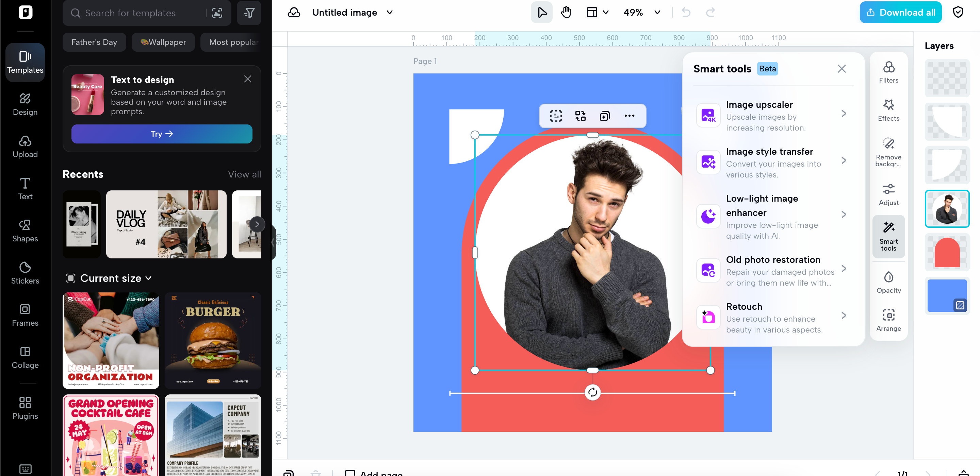Open the Upload panel in sidebar
Image resolution: width=980 pixels, height=476 pixels.
click(x=25, y=146)
